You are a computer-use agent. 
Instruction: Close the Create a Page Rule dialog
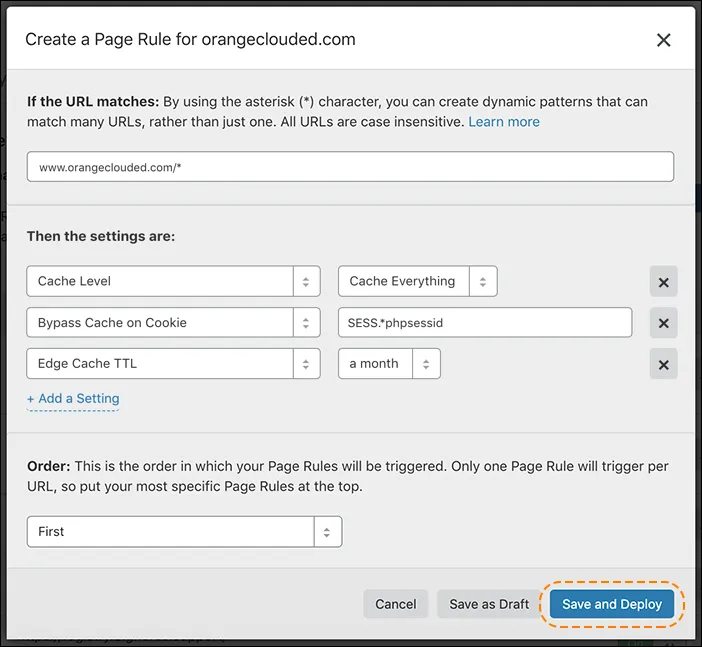[663, 40]
